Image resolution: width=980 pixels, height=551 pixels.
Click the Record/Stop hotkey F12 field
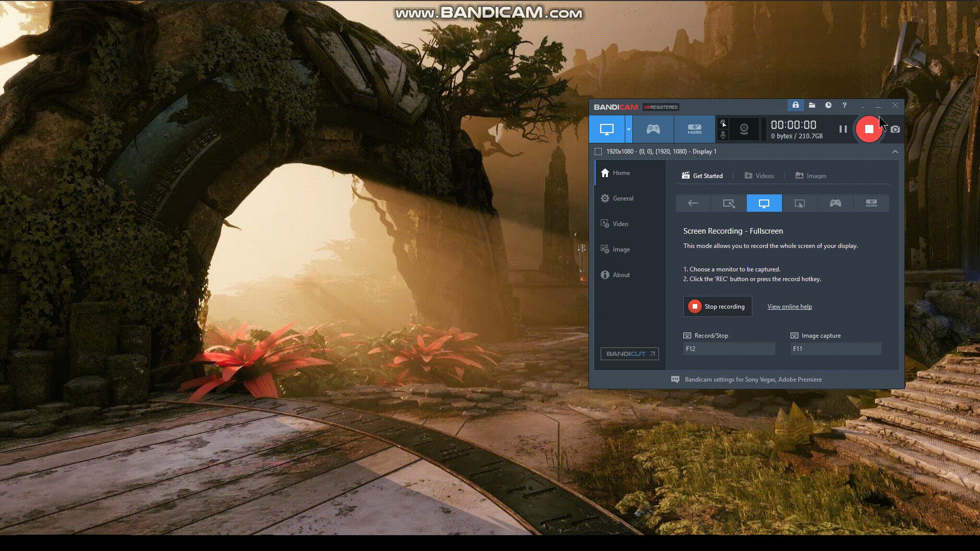(x=729, y=349)
